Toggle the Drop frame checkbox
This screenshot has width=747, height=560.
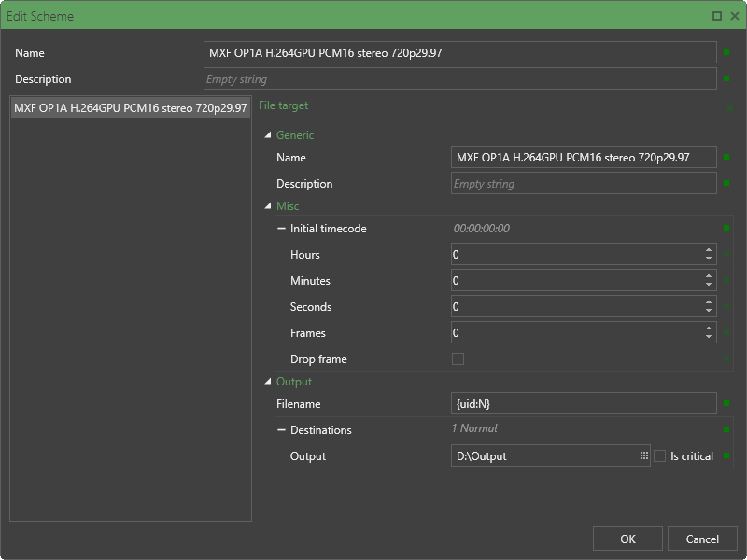(x=458, y=358)
